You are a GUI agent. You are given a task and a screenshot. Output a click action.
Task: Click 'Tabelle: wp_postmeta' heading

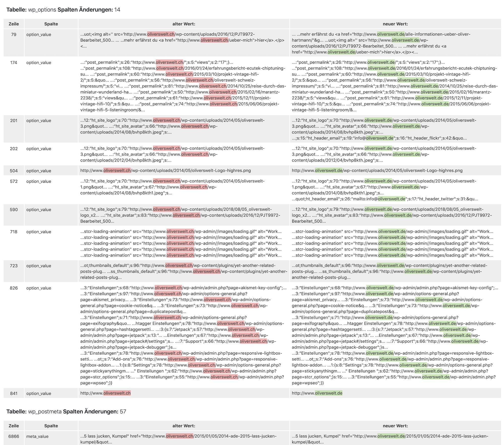(x=34, y=412)
